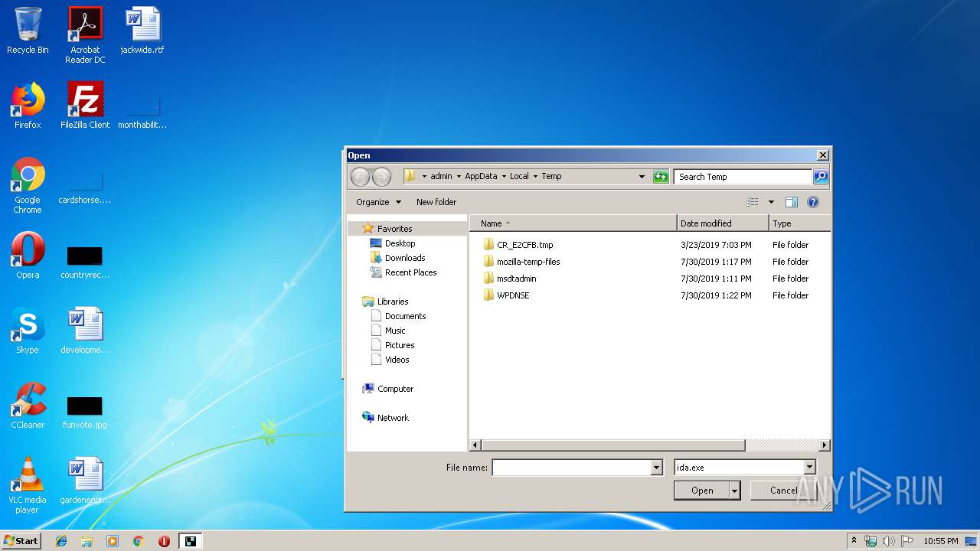Click the Opera taskbar icon

164,541
